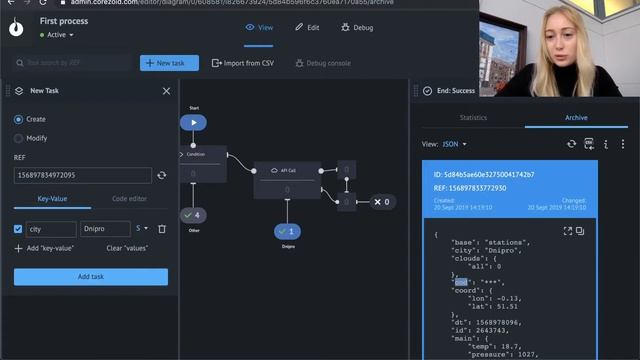The image size is (640, 360).
Task: Switch to Code editor tab
Action: [x=129, y=199]
